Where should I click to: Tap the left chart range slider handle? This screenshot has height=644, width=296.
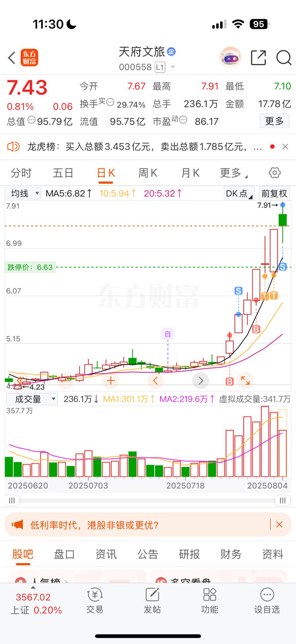(12, 500)
